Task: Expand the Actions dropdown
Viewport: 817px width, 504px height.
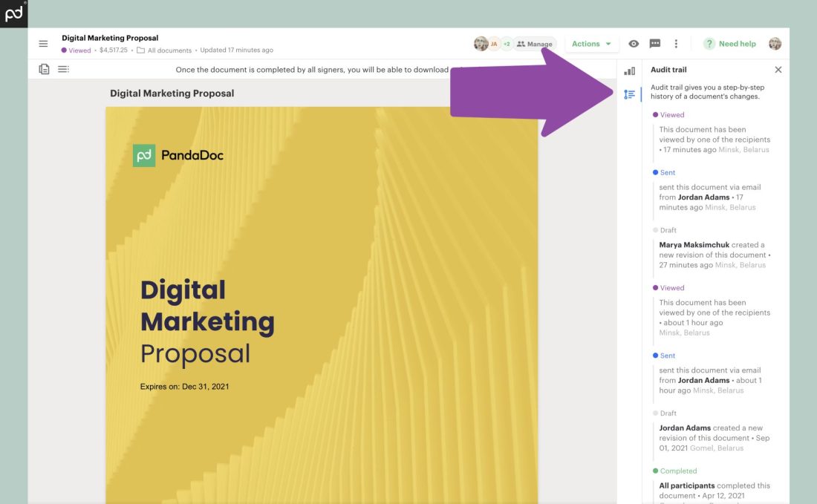Action: tap(591, 44)
